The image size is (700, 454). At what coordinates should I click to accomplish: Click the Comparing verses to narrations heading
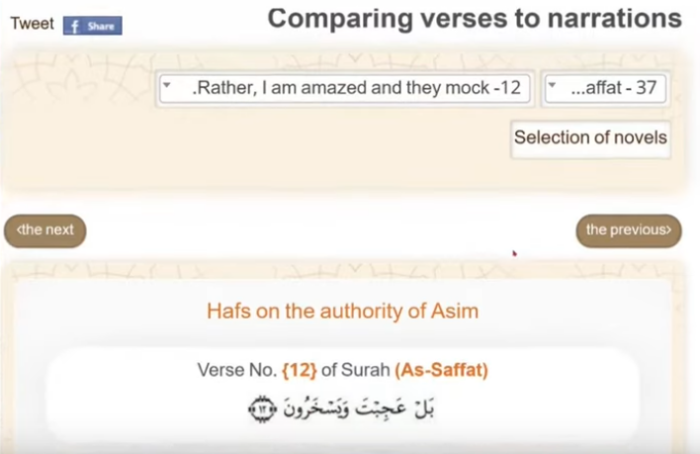click(475, 19)
